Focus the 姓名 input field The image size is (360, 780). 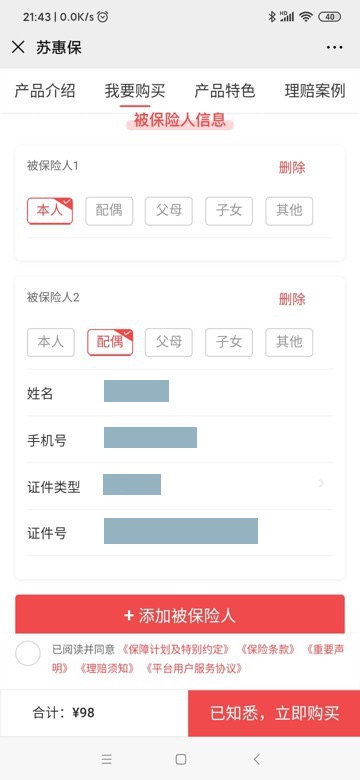[x=180, y=392]
